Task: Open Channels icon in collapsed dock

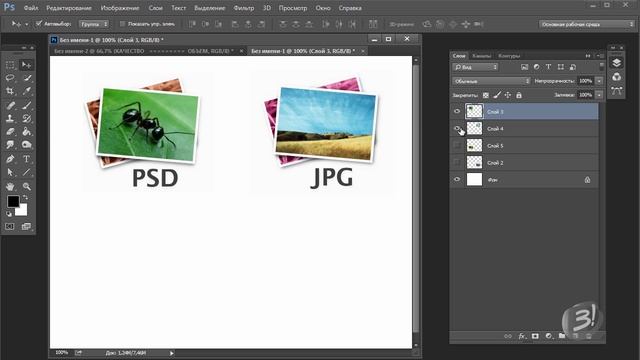Action: (x=616, y=77)
